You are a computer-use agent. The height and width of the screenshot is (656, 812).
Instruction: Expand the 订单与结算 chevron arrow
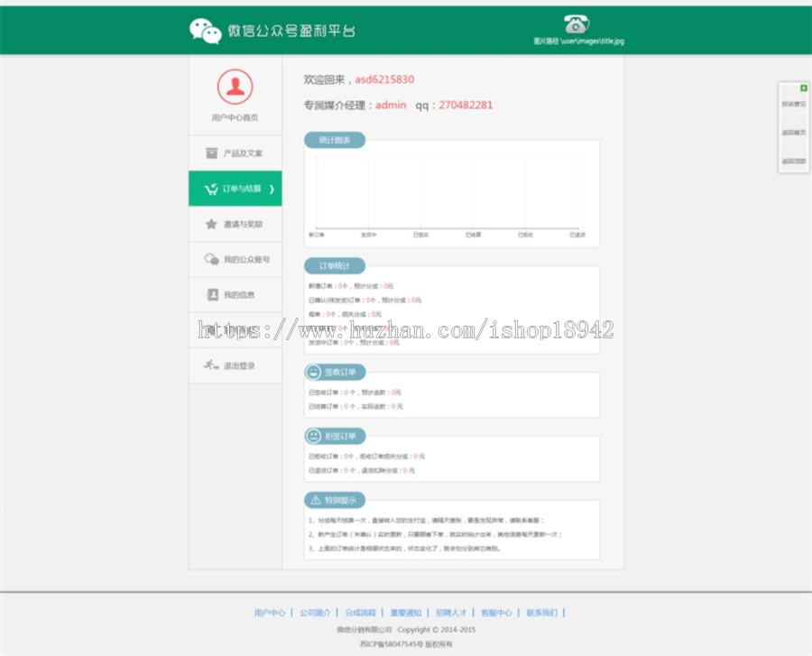[x=272, y=189]
